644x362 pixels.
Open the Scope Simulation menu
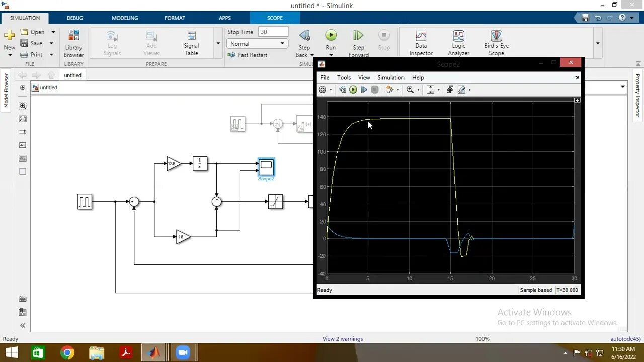tap(391, 77)
